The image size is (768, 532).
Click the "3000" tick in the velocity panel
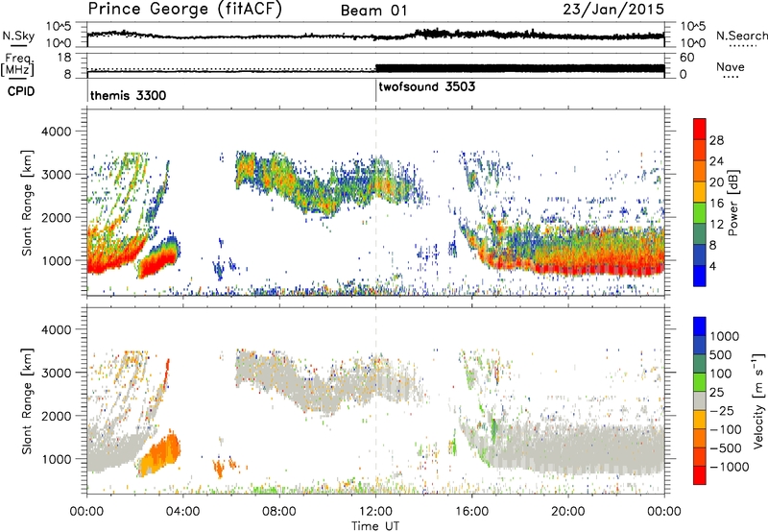[56, 374]
